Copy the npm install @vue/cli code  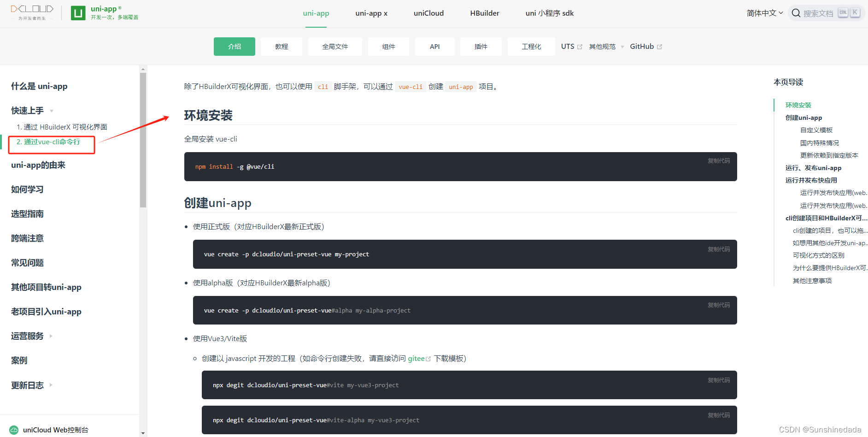point(719,161)
